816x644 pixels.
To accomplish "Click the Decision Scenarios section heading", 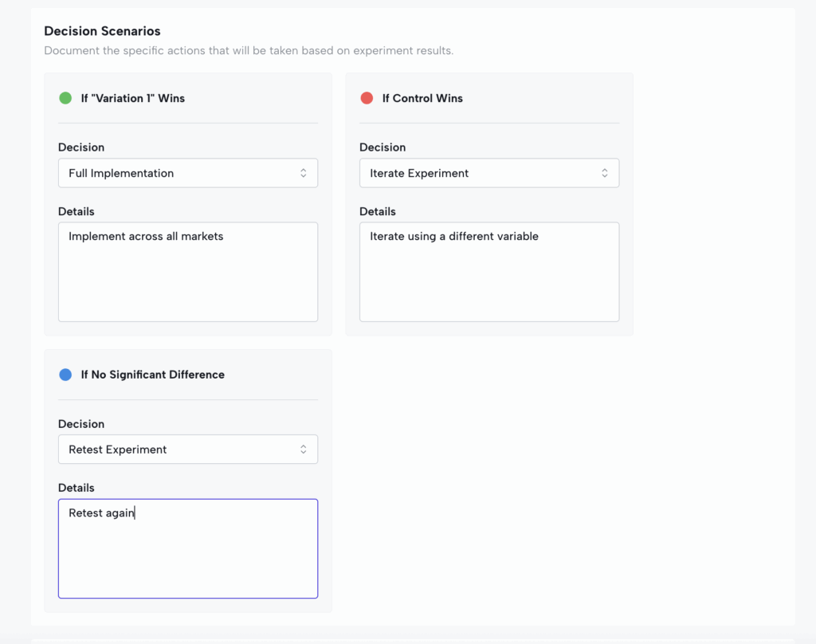I will click(102, 31).
